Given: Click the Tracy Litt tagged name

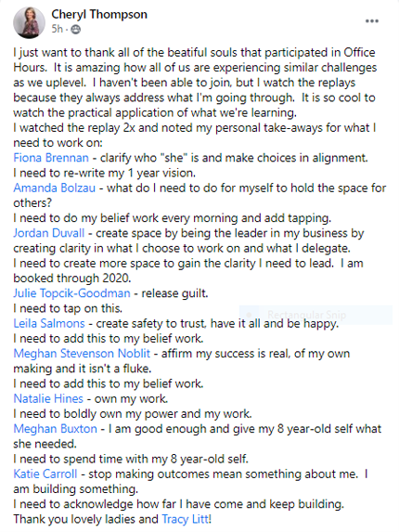Looking at the screenshot, I should click(187, 519).
